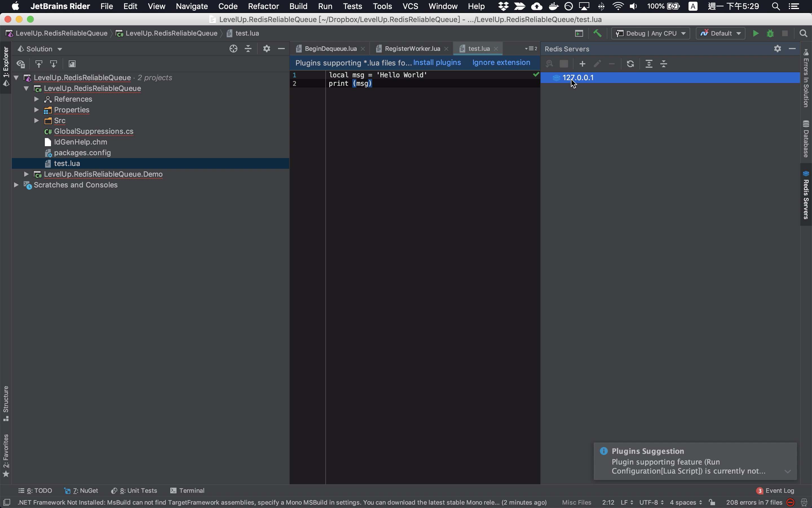Expand the References node

(36, 99)
